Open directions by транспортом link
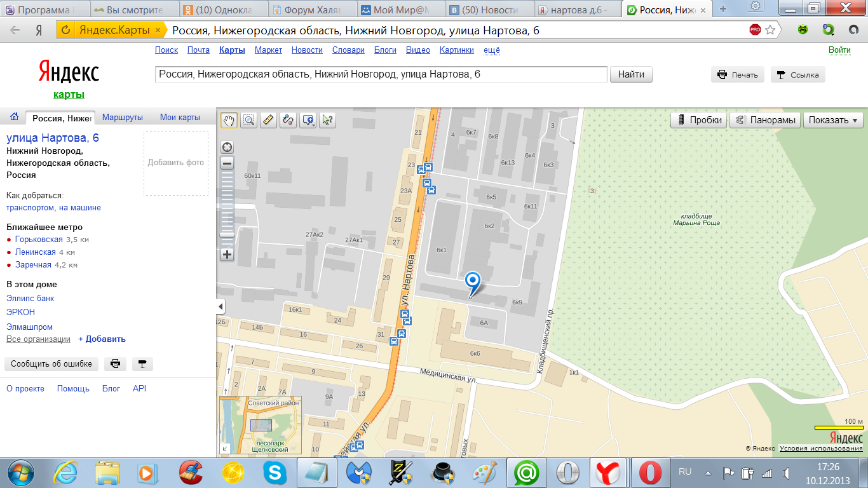This screenshot has width=868, height=488. [x=29, y=208]
